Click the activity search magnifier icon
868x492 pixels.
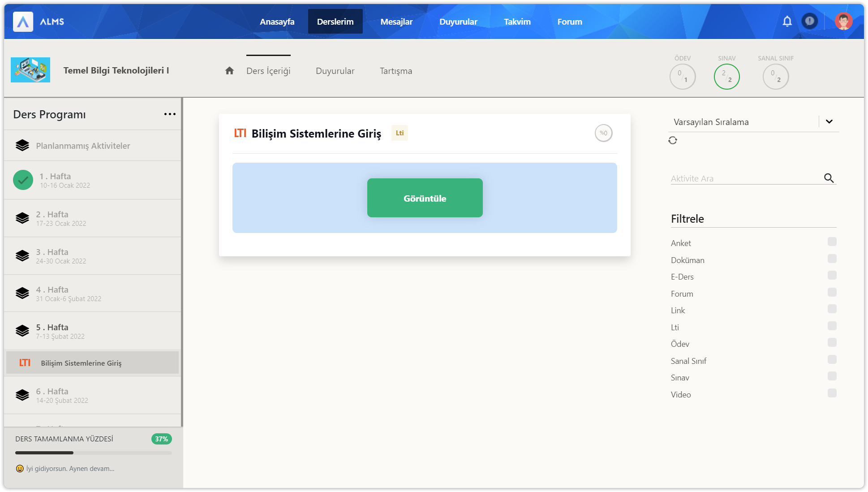(x=829, y=178)
